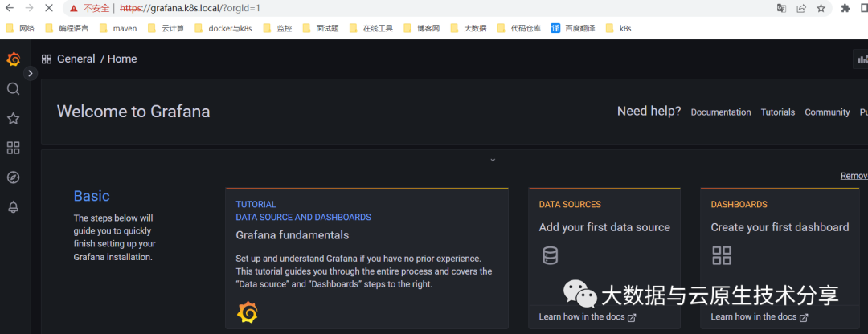
Task: Click the Need help? label
Action: 649,111
